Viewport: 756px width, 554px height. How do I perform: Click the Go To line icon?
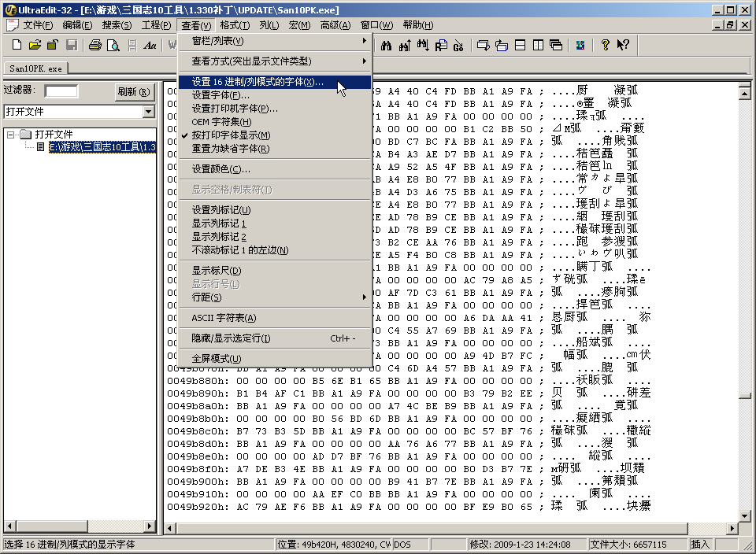[x=458, y=46]
